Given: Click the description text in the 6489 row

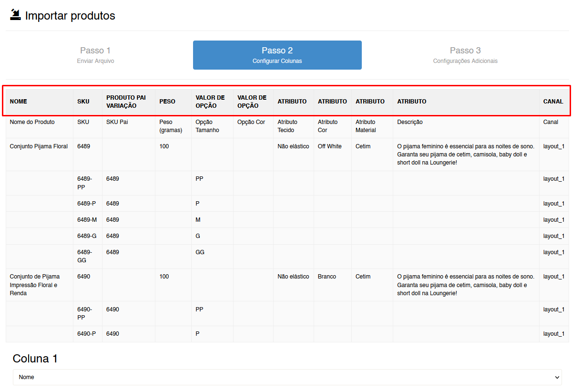Looking at the screenshot, I should tap(466, 155).
